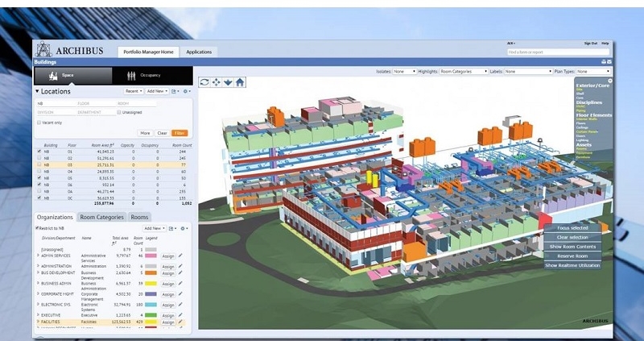Check floor 02 of building NB
Viewport: 644px width, 341px height.
tap(39, 158)
